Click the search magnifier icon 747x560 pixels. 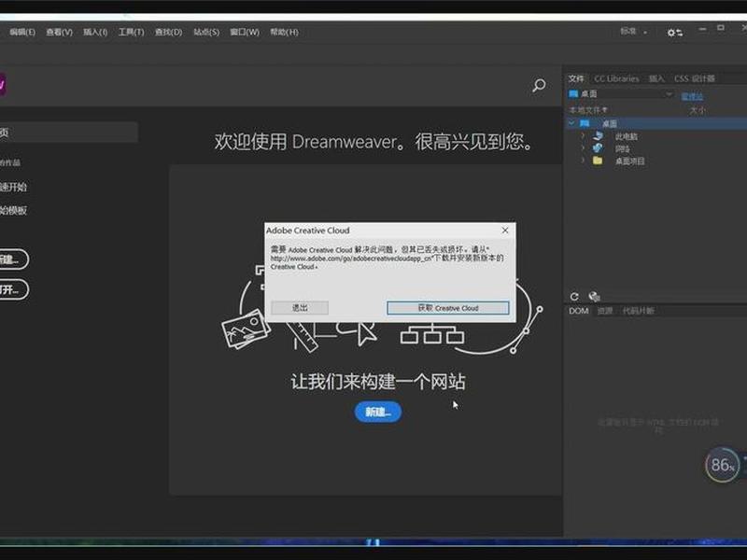click(x=539, y=86)
